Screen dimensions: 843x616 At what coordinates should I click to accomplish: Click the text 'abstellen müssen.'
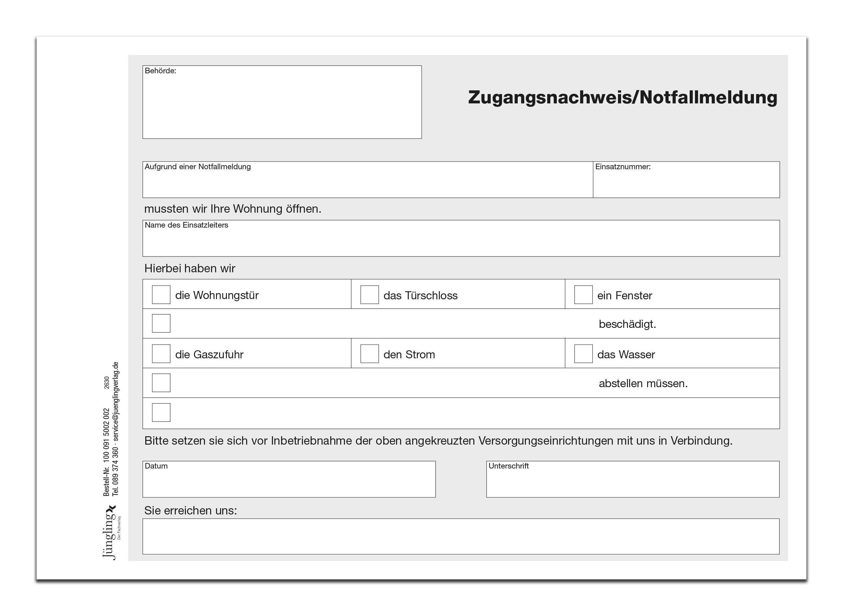click(643, 383)
